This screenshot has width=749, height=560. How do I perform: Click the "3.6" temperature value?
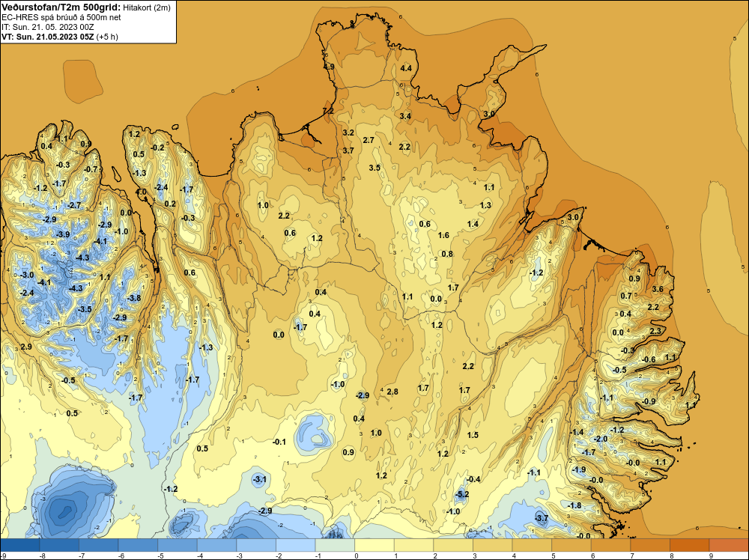click(x=658, y=289)
